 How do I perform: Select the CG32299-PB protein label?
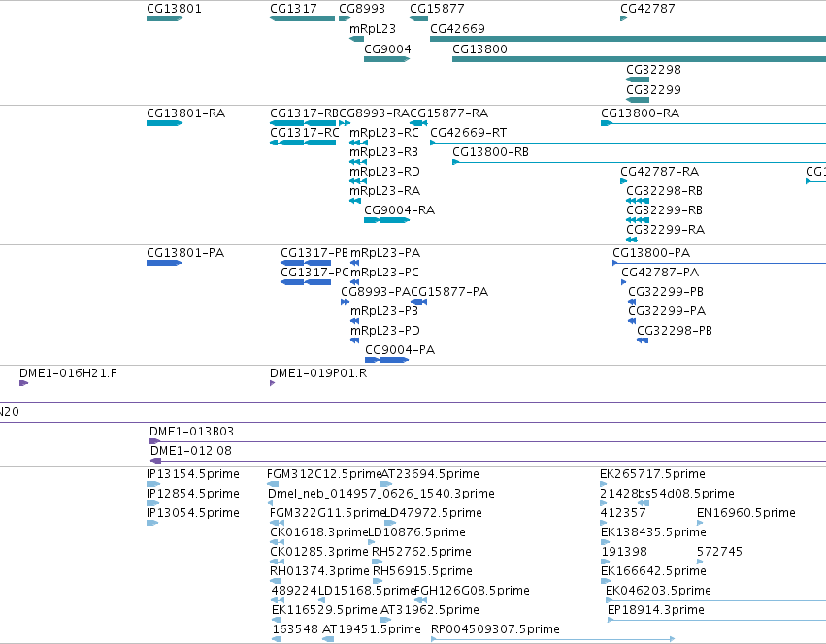coord(666,292)
